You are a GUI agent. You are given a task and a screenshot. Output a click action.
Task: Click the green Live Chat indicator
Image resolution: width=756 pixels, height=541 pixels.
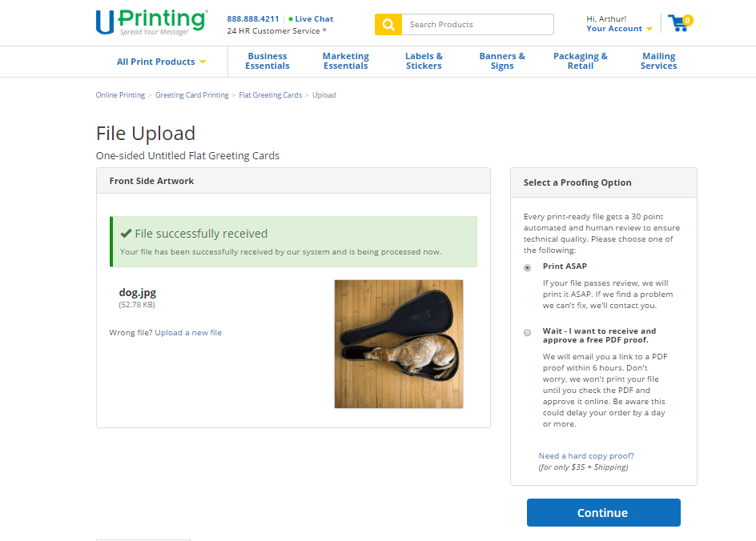click(x=312, y=18)
